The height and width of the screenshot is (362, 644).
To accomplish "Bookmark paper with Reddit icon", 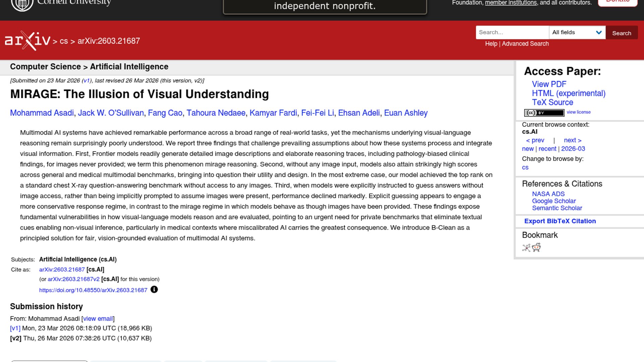I will (536, 248).
